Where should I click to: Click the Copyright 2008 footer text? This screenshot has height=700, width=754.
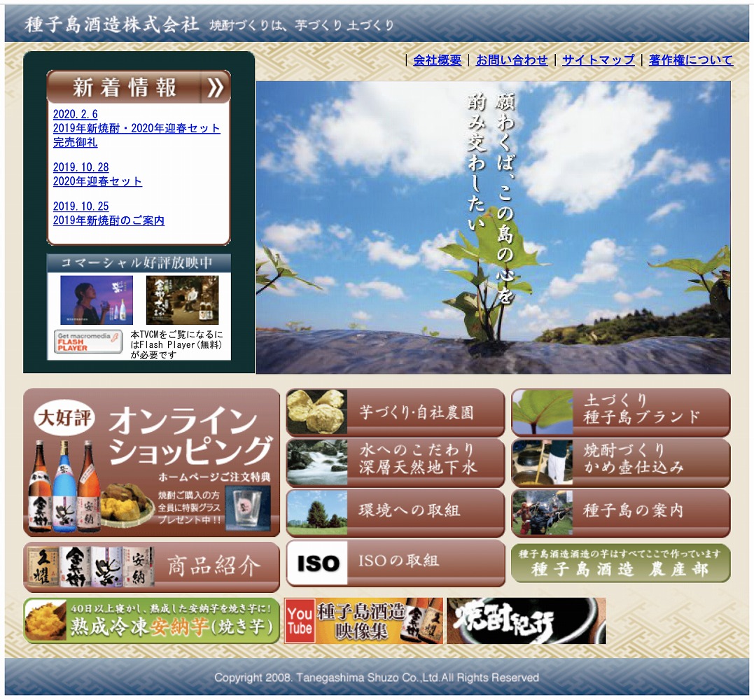click(377, 678)
